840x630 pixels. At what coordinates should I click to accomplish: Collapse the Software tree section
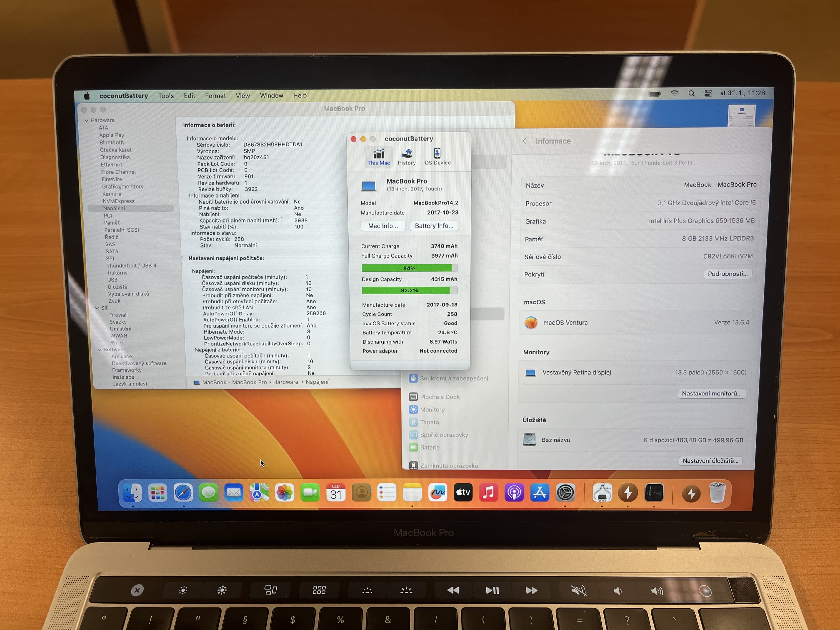[100, 350]
